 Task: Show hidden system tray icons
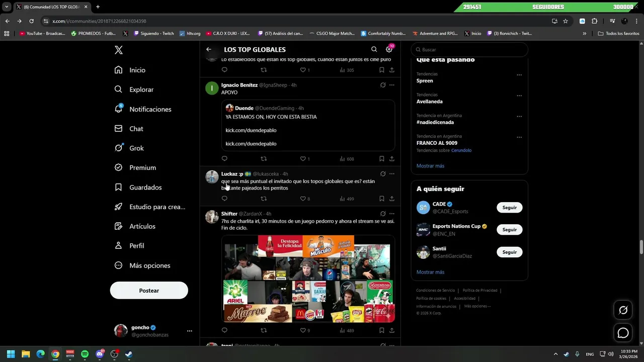tap(555, 354)
